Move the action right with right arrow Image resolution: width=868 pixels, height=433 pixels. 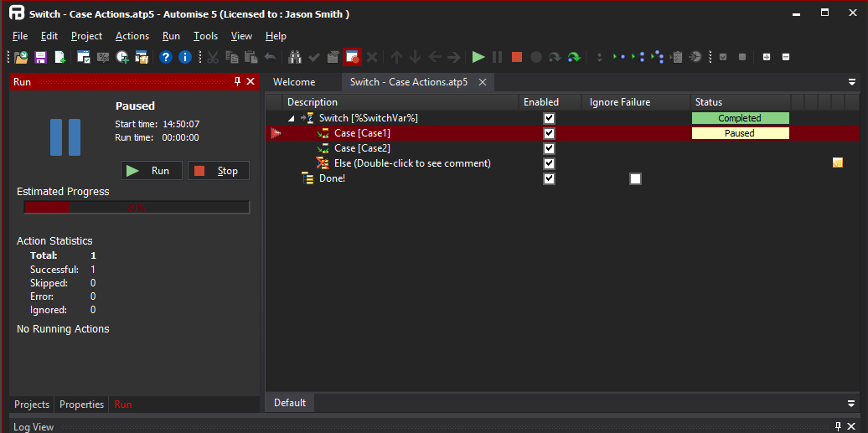pyautogui.click(x=454, y=56)
